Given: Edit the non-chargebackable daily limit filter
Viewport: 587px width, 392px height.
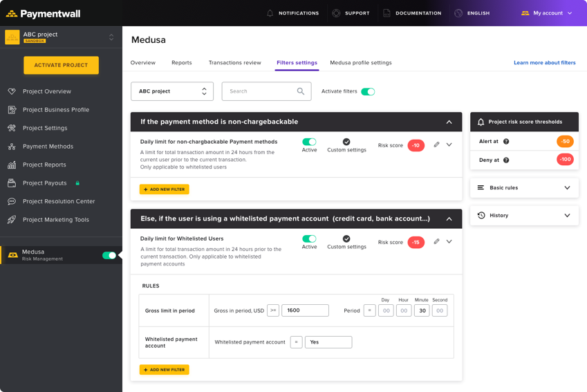Looking at the screenshot, I should click(436, 144).
